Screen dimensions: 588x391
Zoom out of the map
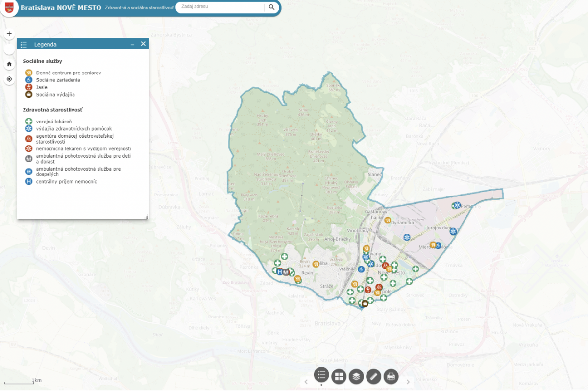9,49
